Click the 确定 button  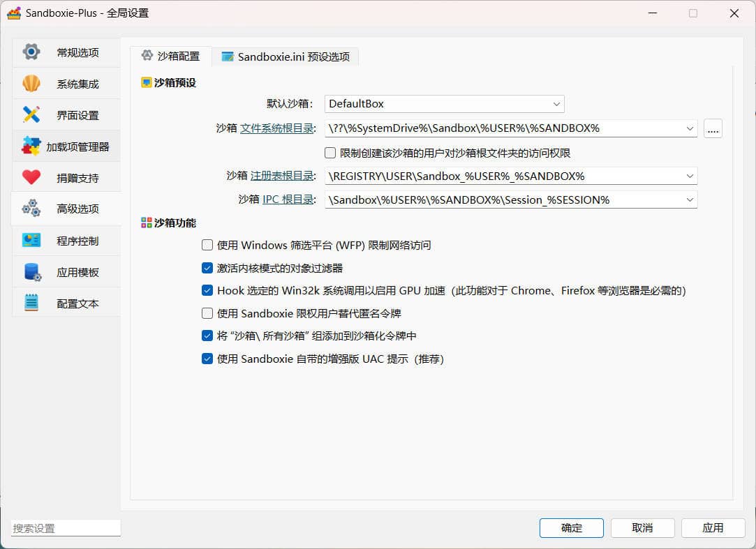click(571, 528)
